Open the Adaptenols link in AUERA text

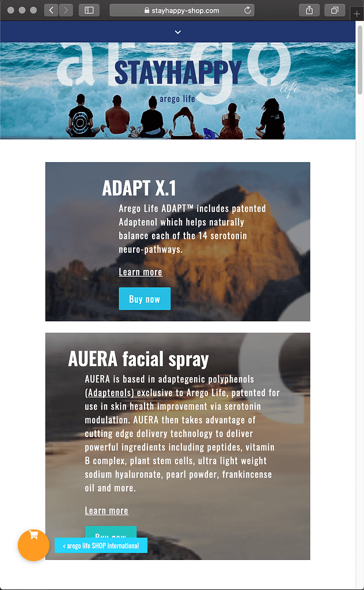(x=109, y=393)
